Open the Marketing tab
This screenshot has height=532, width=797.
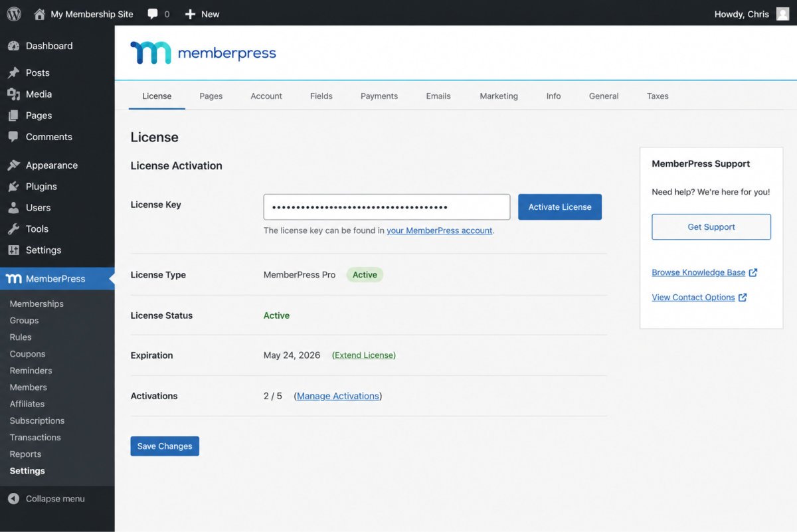coord(499,96)
